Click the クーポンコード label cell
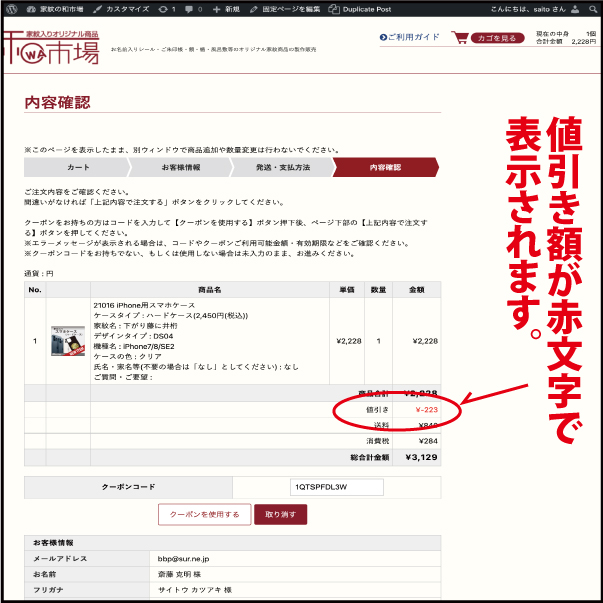 [x=128, y=487]
